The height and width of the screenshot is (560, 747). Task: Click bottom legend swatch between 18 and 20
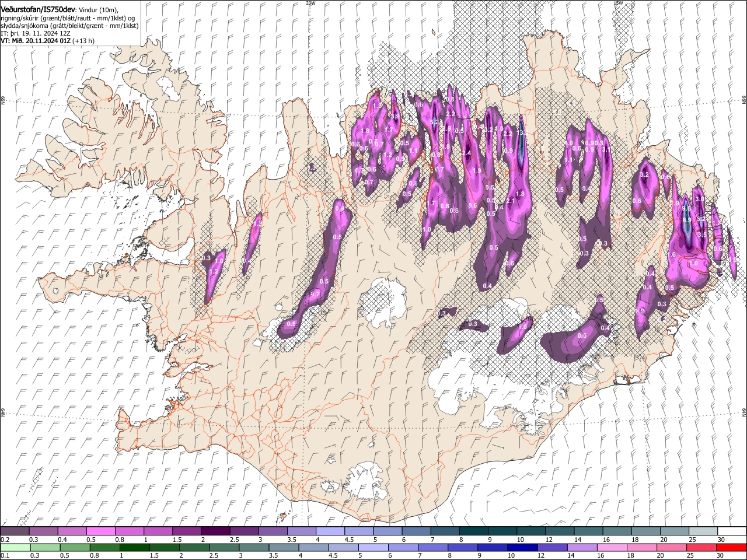click(641, 548)
